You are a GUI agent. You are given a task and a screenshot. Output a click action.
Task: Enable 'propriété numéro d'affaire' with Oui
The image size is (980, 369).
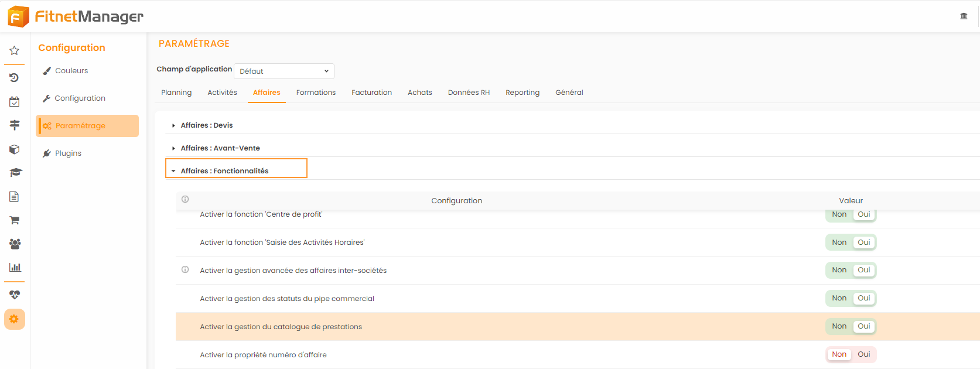(x=863, y=354)
